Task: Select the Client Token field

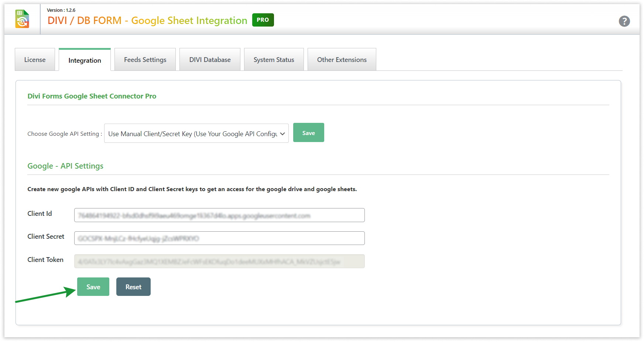Action: tap(219, 261)
